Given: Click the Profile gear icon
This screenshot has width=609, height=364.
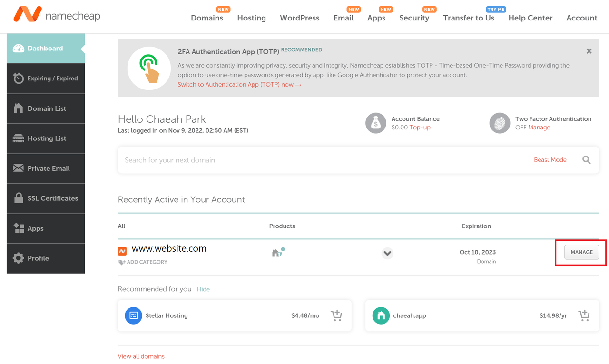Looking at the screenshot, I should click(x=19, y=258).
